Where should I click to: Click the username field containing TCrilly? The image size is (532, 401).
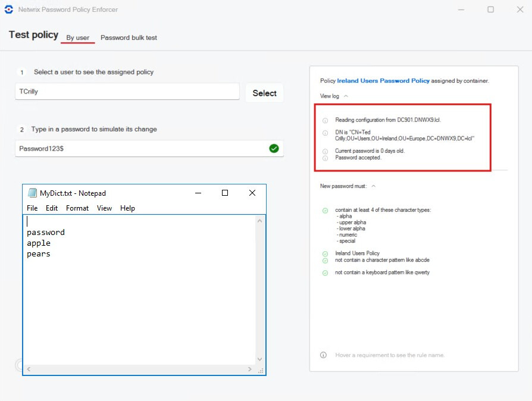[127, 92]
